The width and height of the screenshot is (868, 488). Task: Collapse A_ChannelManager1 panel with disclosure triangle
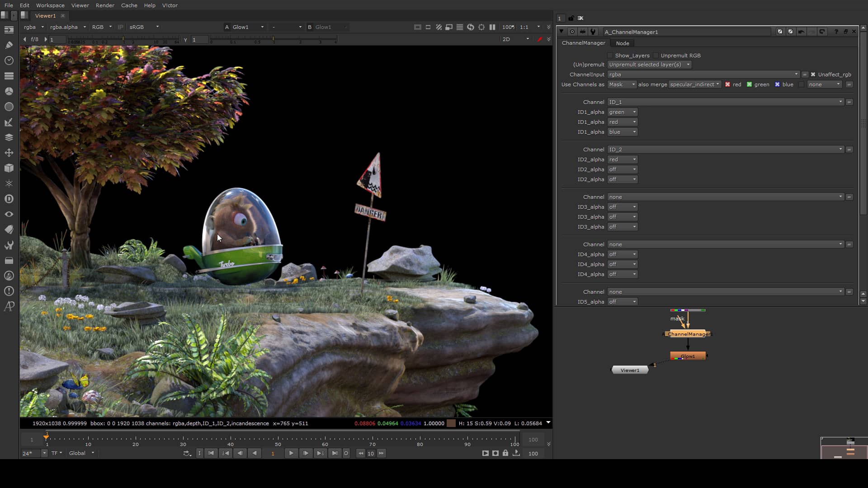pyautogui.click(x=561, y=32)
